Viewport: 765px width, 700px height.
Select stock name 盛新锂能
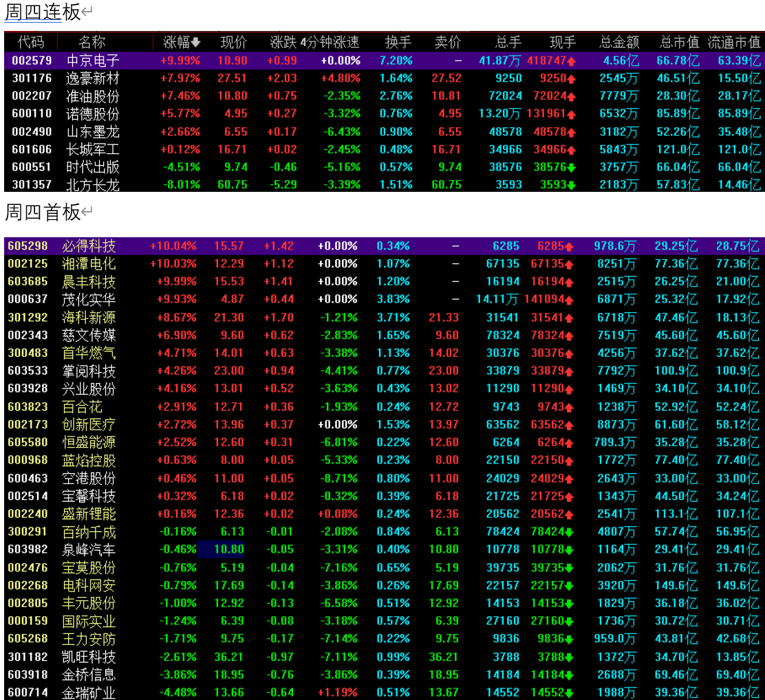(89, 514)
